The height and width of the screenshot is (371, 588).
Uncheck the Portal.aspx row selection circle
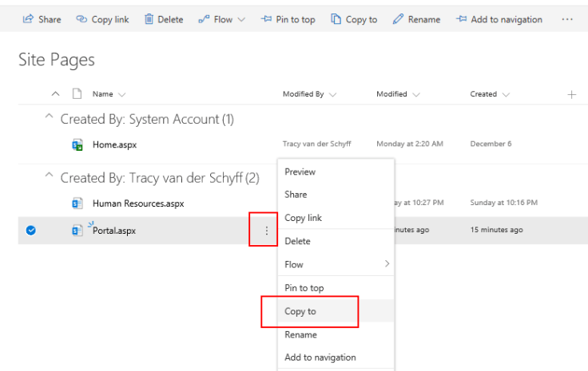[30, 231]
